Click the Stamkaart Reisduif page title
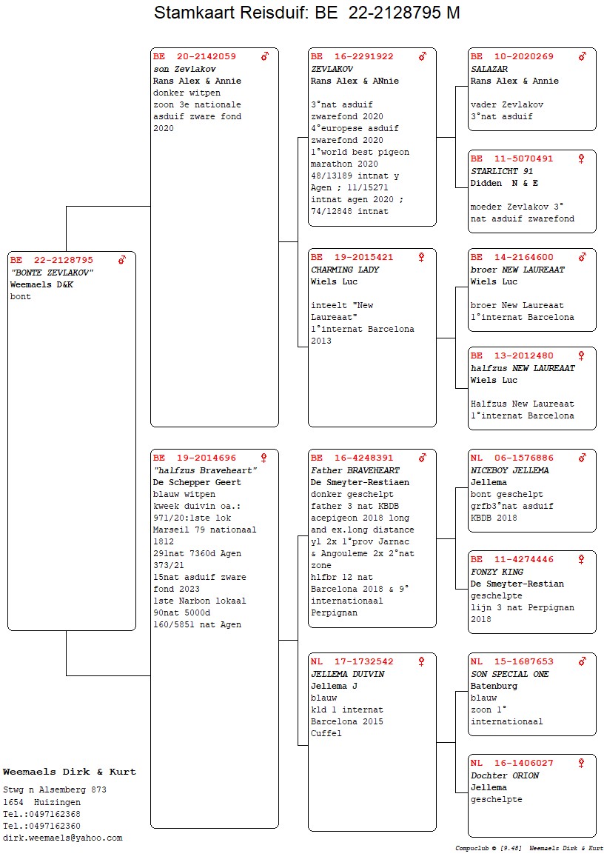Screen dimensions: 604x868 pos(306,13)
